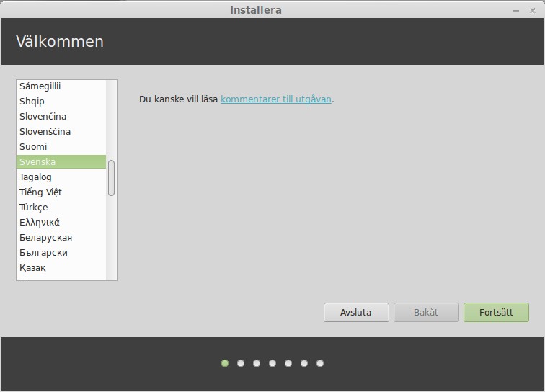Click the Avsluta button
This screenshot has height=392, width=545.
tap(356, 313)
